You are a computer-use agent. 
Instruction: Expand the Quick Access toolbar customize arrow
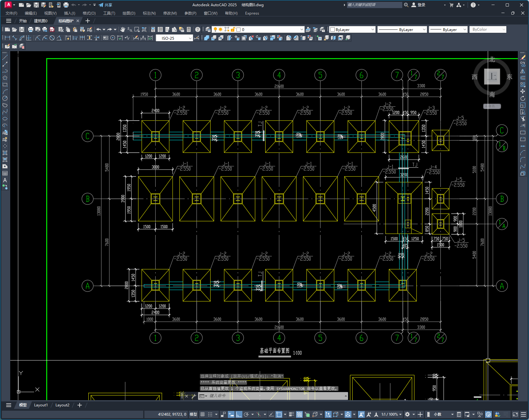pyautogui.click(x=95, y=5)
